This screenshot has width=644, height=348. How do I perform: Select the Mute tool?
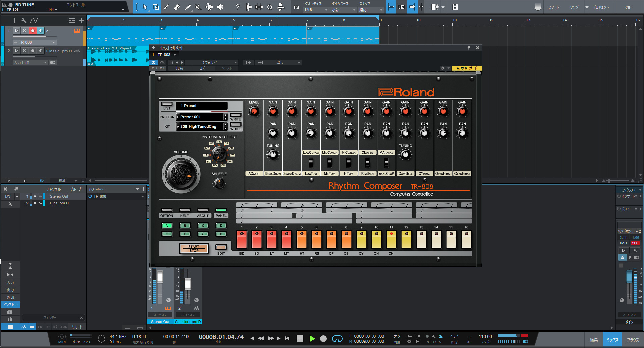pyautogui.click(x=198, y=7)
